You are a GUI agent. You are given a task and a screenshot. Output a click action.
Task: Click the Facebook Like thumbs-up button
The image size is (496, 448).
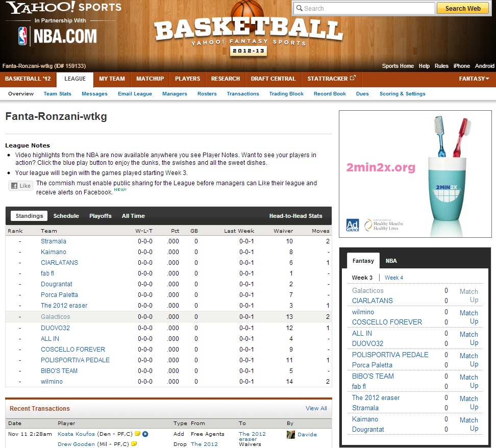20,186
